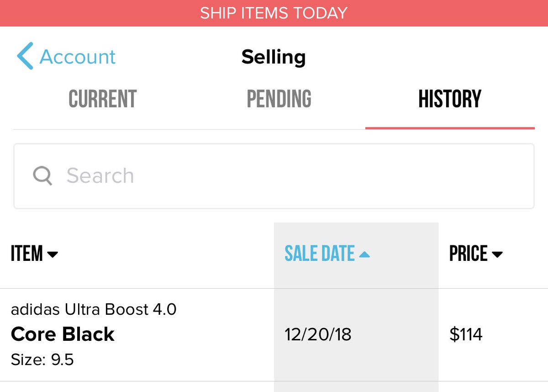This screenshot has width=548, height=392.
Task: Tap the Size: 9.5 text
Action: (x=42, y=360)
